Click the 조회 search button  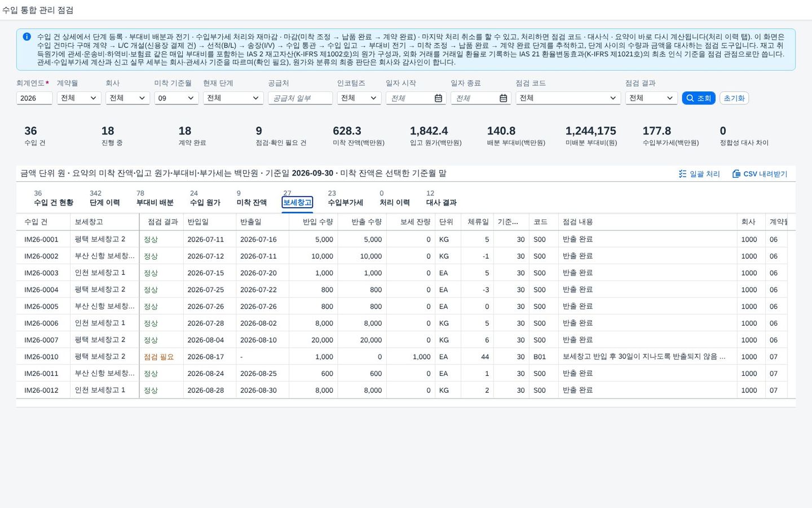click(x=699, y=98)
